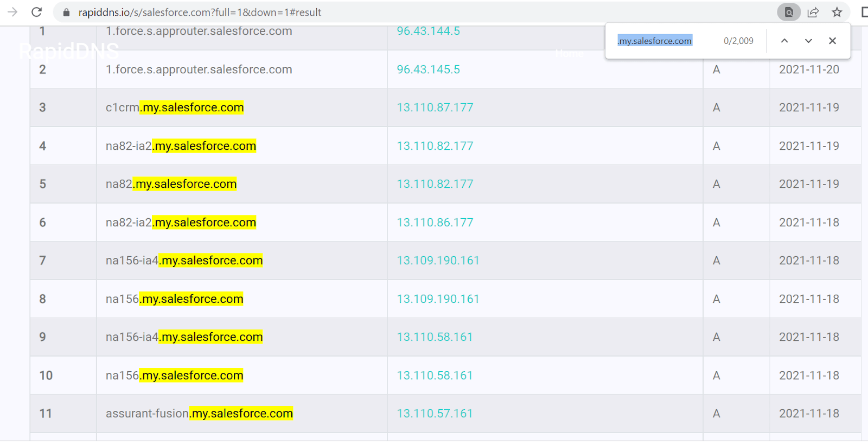Open IP 13.110.58.161 in row 9
The image size is (868, 444).
435,337
